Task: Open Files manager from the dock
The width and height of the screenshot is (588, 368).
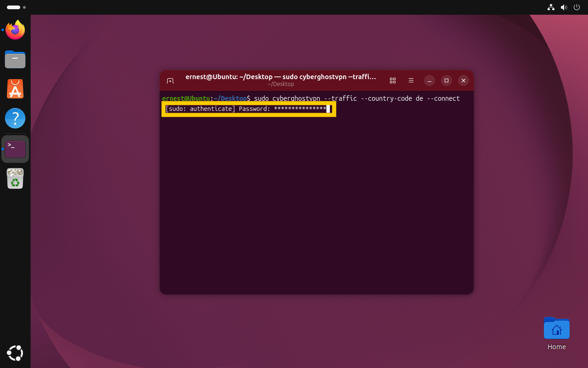Action: coord(15,59)
